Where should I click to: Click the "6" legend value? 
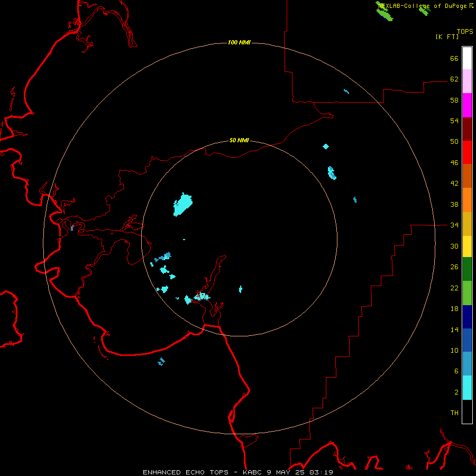pyautogui.click(x=456, y=371)
